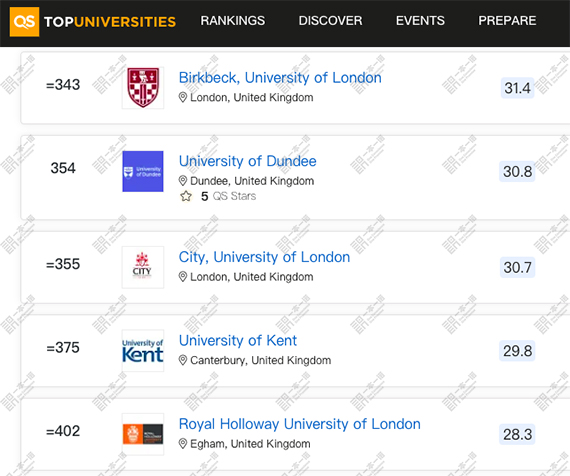The image size is (570, 476).
Task: Open Birkbeck, University of London link
Action: click(280, 78)
